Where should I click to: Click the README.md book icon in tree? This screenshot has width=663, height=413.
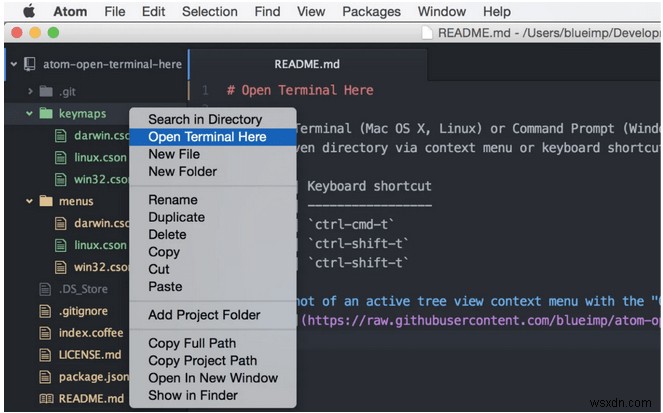pos(46,398)
